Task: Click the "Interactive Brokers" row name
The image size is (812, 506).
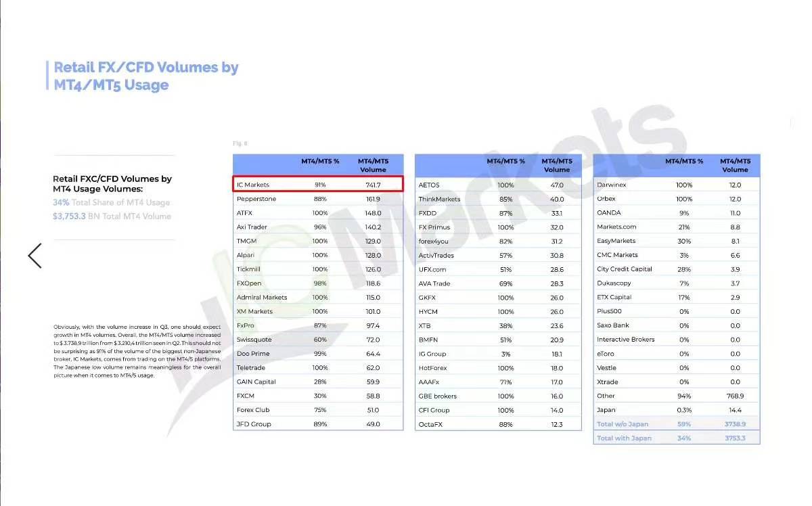Action: [x=626, y=340]
